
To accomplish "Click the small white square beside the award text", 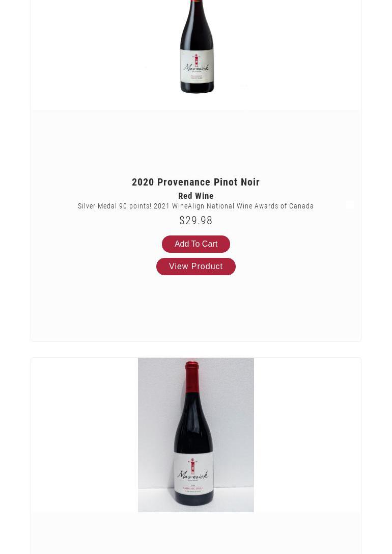I will click(x=350, y=205).
